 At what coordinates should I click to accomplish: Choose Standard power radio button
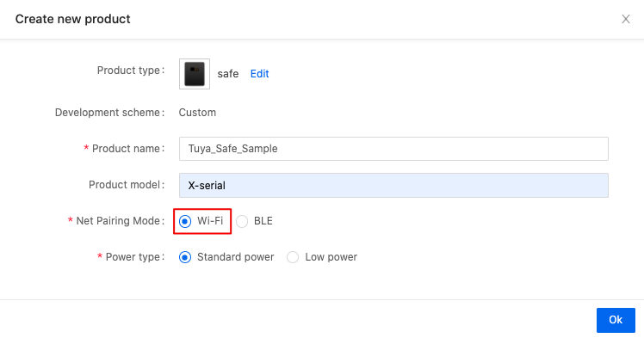point(185,257)
